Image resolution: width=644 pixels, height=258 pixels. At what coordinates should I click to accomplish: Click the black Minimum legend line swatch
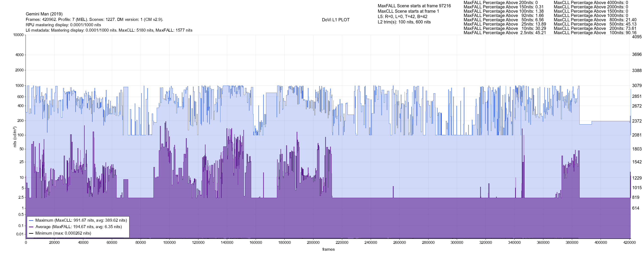[31, 233]
